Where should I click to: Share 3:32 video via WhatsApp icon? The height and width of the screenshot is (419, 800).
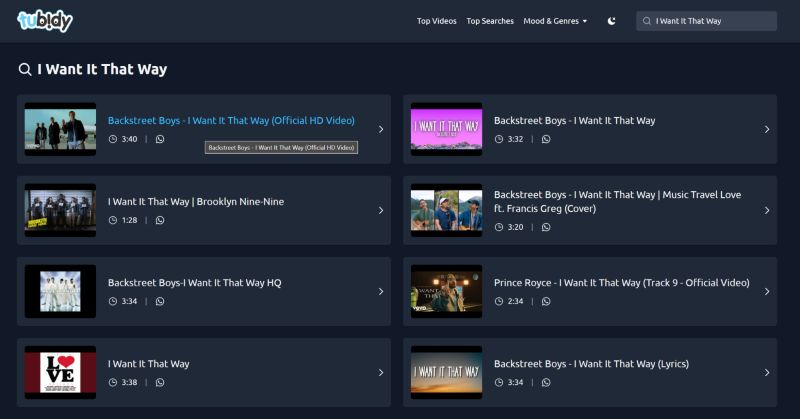point(546,139)
